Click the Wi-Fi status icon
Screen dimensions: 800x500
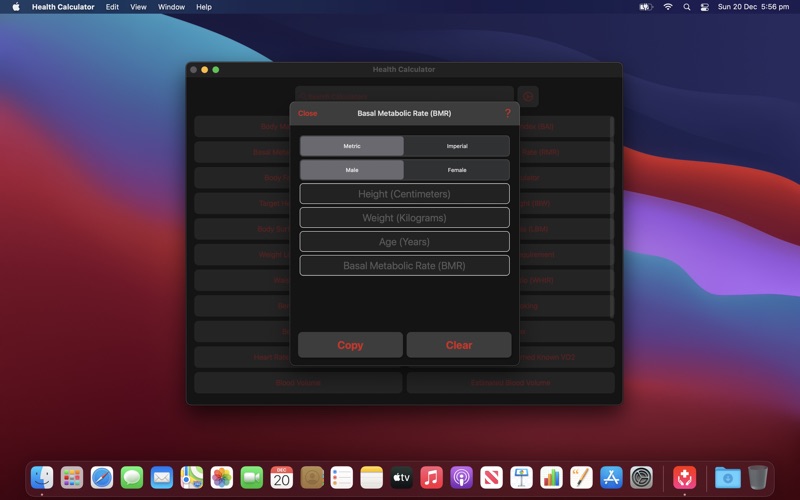[668, 7]
